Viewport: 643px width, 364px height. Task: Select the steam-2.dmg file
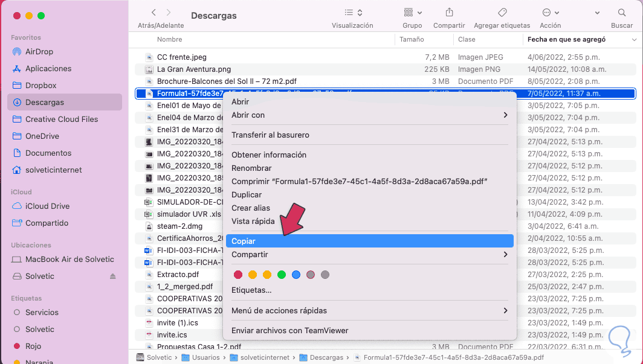(x=179, y=226)
